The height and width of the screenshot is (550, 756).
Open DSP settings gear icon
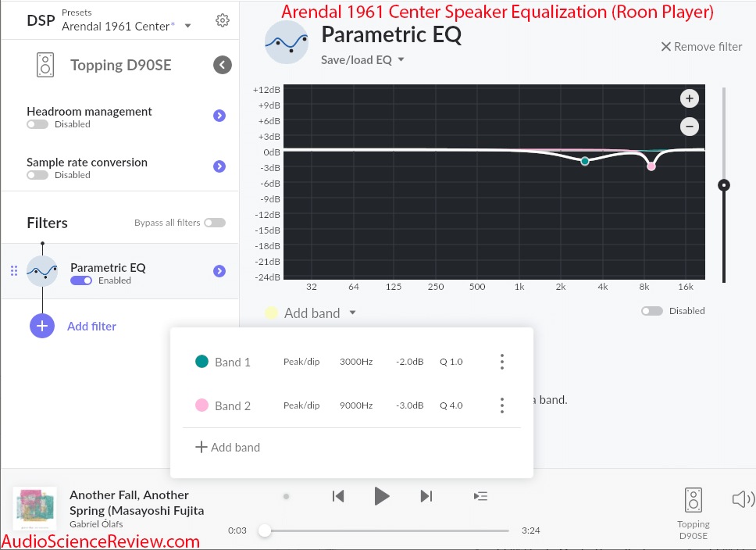tap(223, 20)
